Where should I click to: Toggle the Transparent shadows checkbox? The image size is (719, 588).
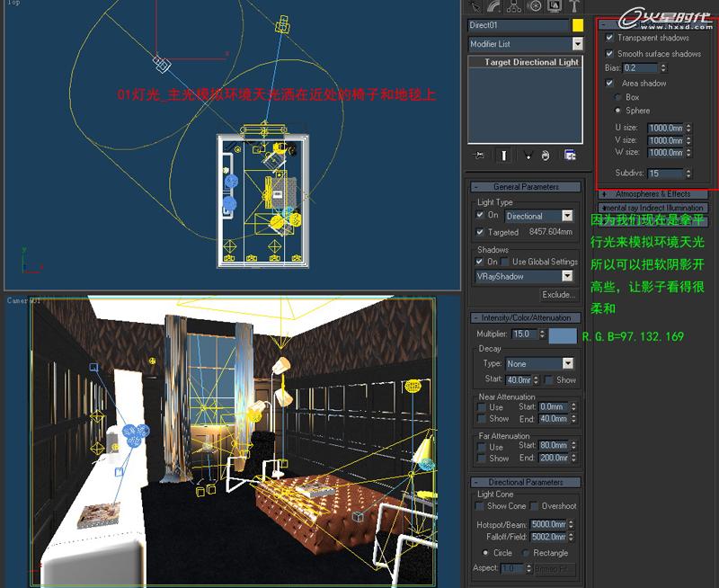coord(609,38)
